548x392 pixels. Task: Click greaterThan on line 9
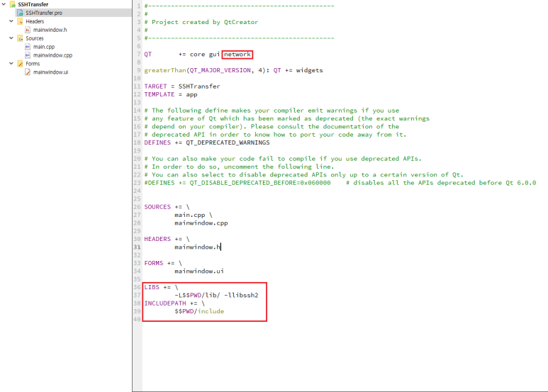[165, 70]
